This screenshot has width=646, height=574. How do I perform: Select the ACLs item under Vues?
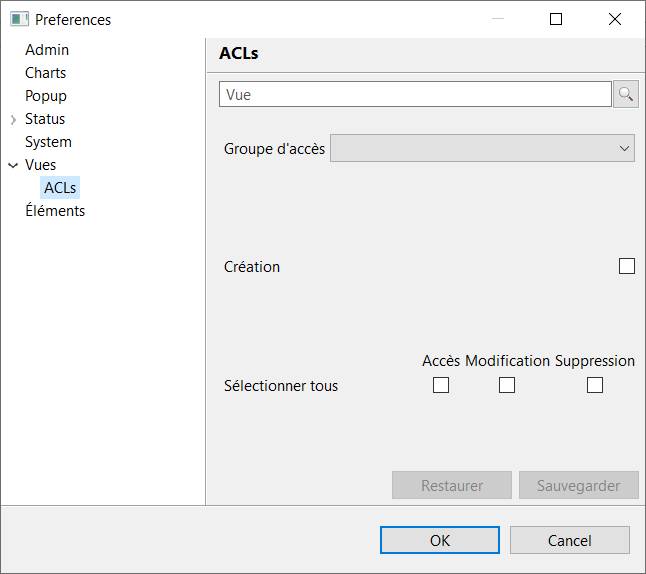[60, 188]
